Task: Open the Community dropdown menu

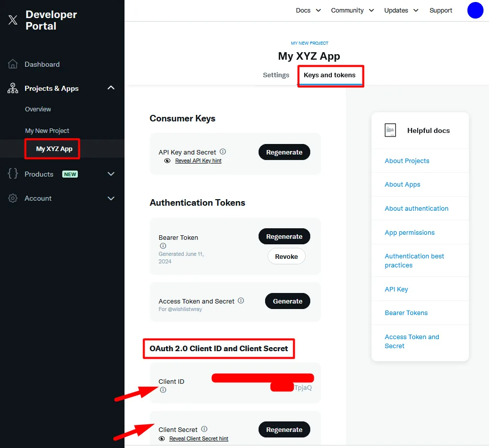Action: click(352, 10)
